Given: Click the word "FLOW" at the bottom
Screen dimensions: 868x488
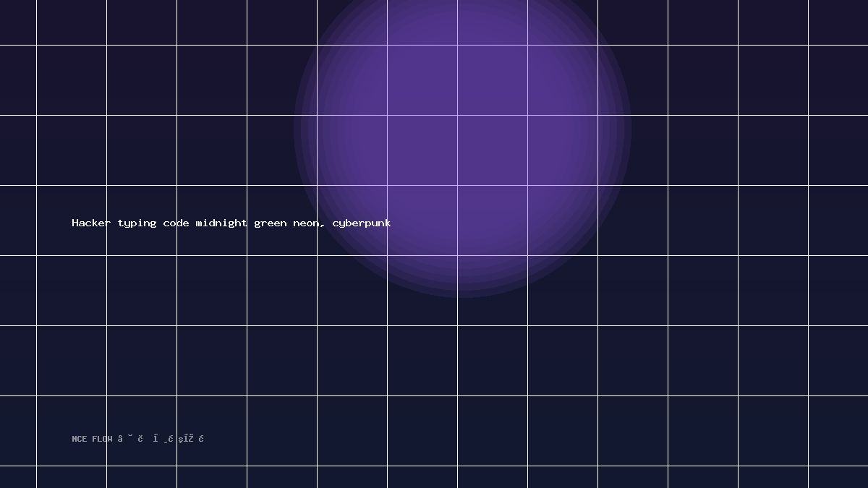Looking at the screenshot, I should [102, 439].
